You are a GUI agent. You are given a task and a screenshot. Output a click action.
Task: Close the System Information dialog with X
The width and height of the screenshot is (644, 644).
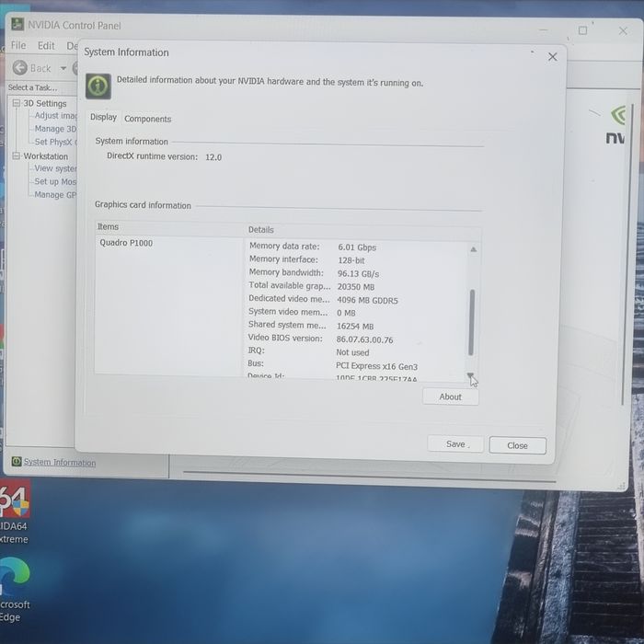coord(552,57)
